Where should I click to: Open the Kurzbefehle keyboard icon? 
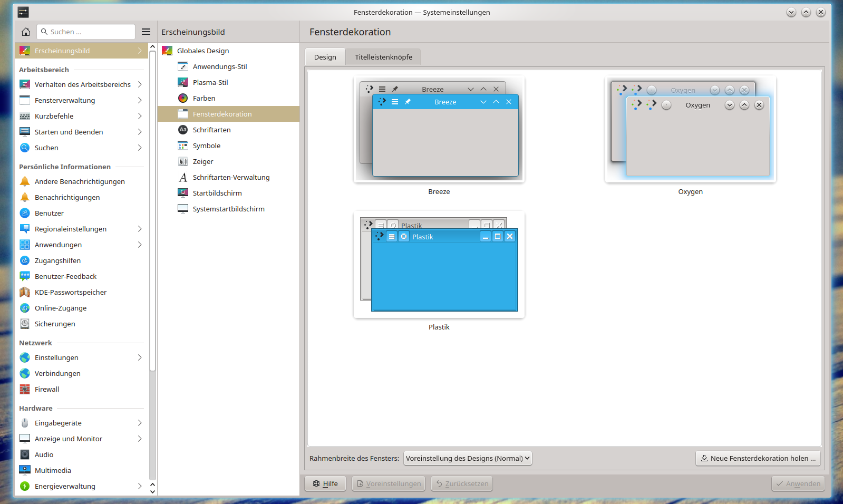25,116
